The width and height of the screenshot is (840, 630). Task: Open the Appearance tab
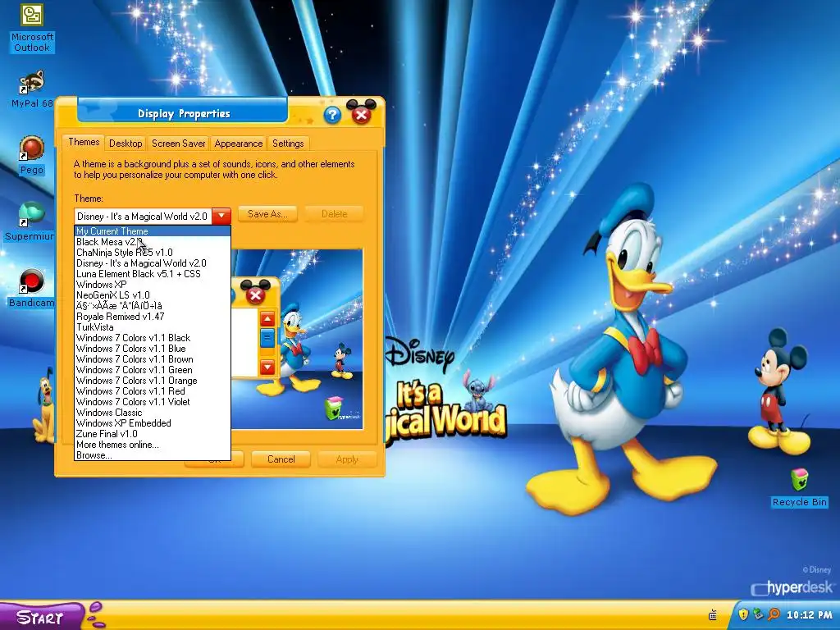(x=239, y=144)
